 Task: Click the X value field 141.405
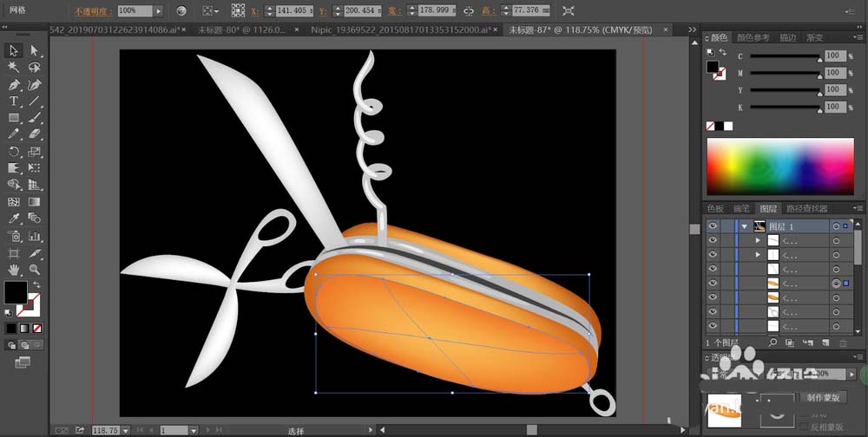pos(294,10)
